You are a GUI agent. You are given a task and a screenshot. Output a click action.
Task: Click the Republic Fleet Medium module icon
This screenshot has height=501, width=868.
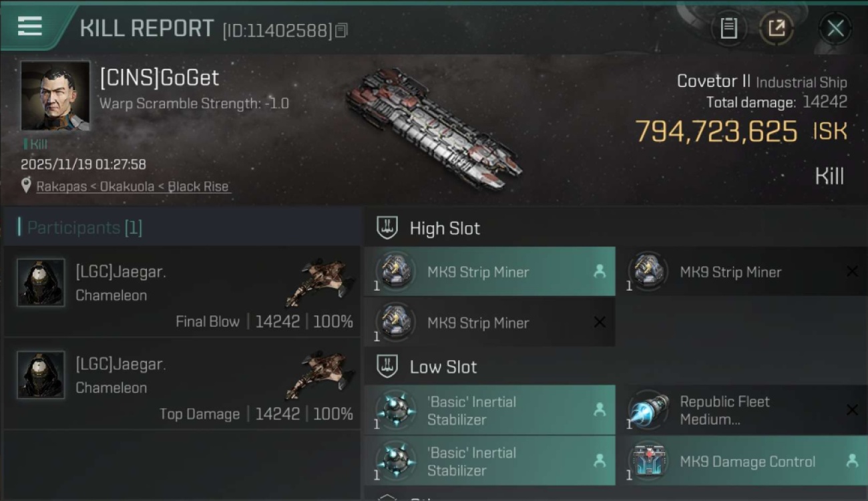(x=648, y=410)
